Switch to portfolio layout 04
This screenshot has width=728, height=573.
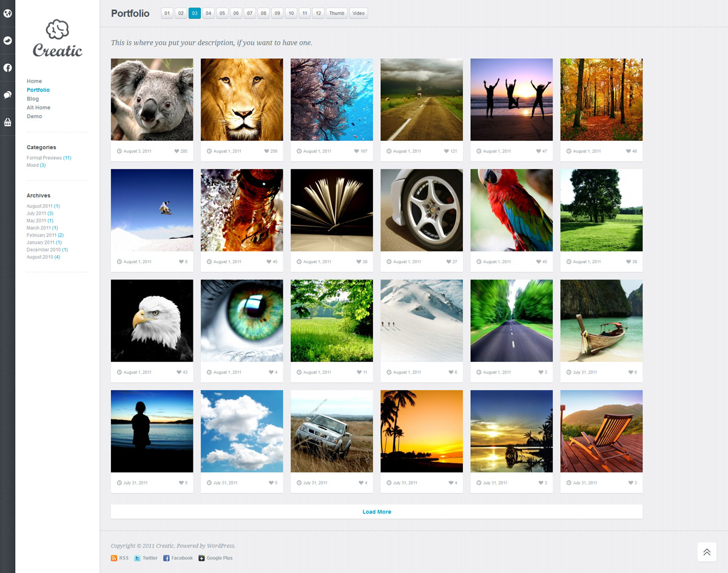pos(208,13)
